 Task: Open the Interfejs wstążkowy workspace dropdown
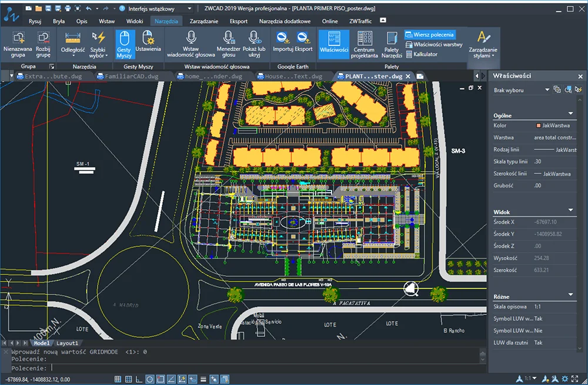tap(188, 9)
